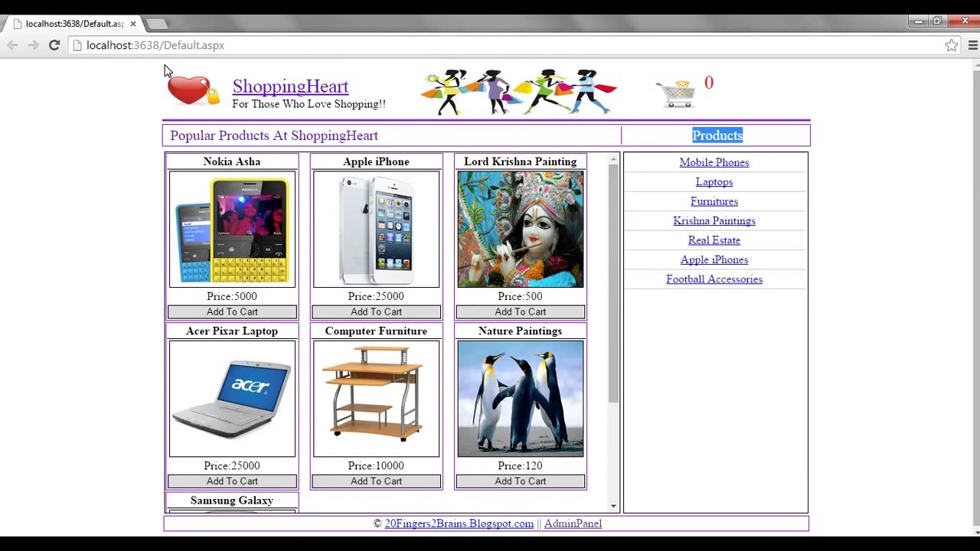Click the product list scroll up arrow
This screenshot has width=980, height=551.
[613, 160]
